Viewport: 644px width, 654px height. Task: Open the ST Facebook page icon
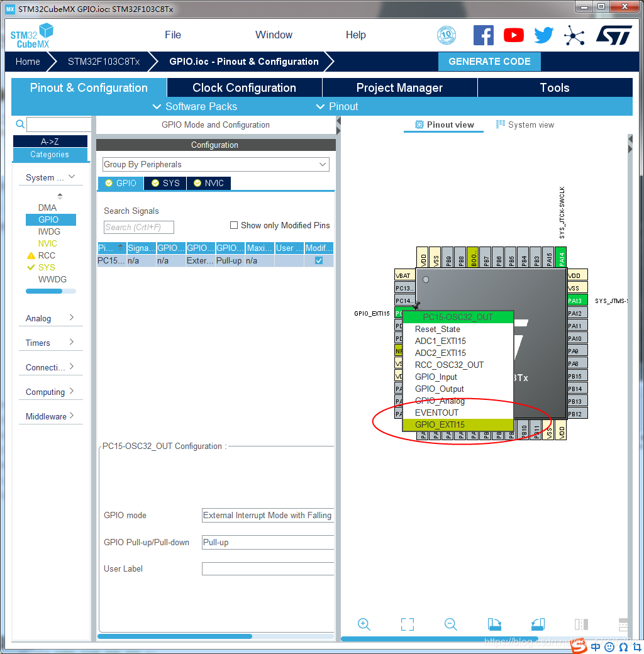pos(484,35)
